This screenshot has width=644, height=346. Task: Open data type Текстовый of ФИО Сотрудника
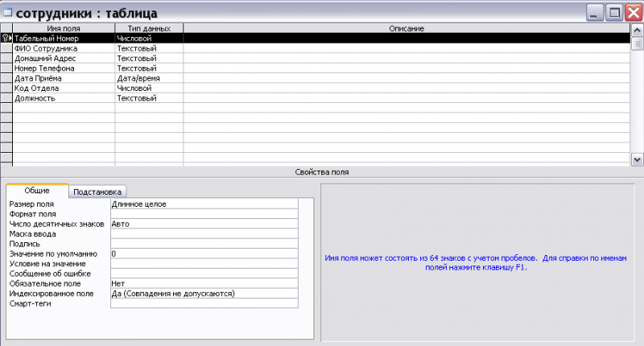[x=149, y=48]
